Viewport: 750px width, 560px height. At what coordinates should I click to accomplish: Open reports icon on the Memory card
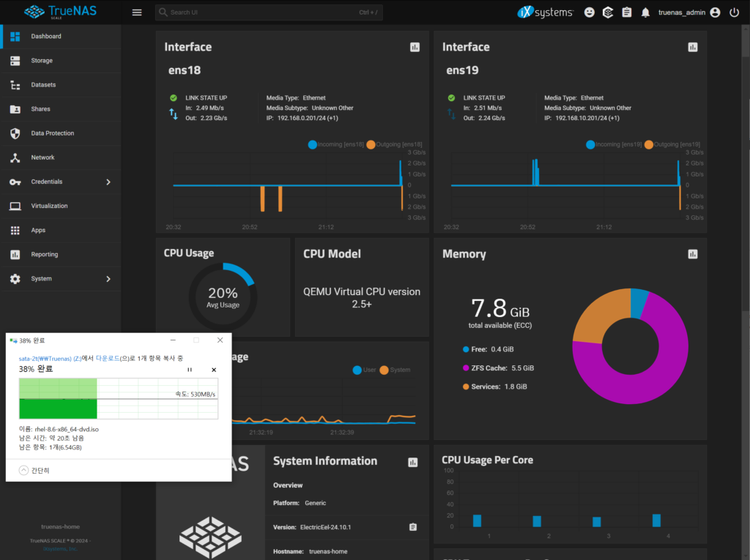[693, 254]
